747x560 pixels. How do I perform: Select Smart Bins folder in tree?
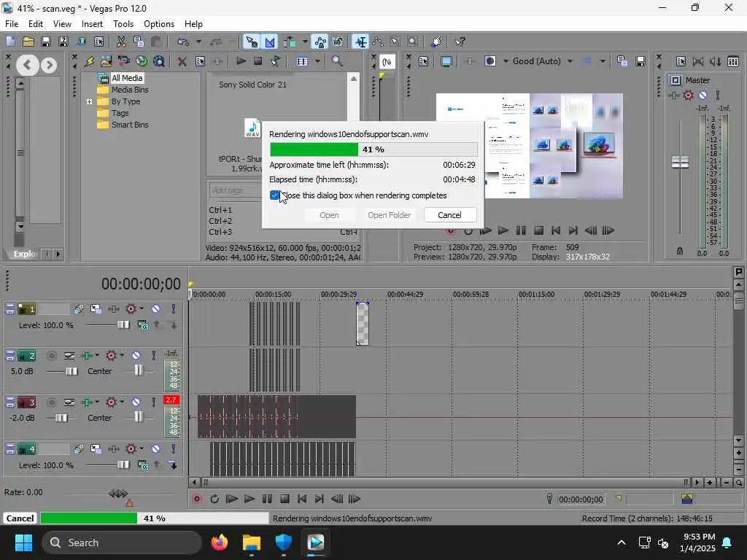130,125
